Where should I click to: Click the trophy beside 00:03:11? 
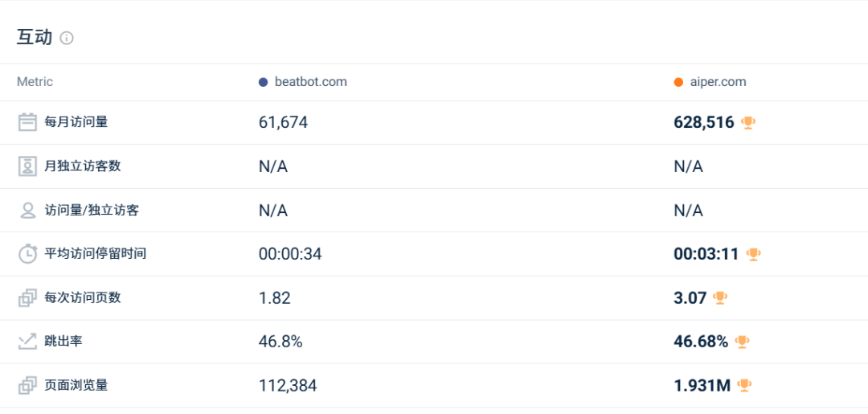point(753,254)
